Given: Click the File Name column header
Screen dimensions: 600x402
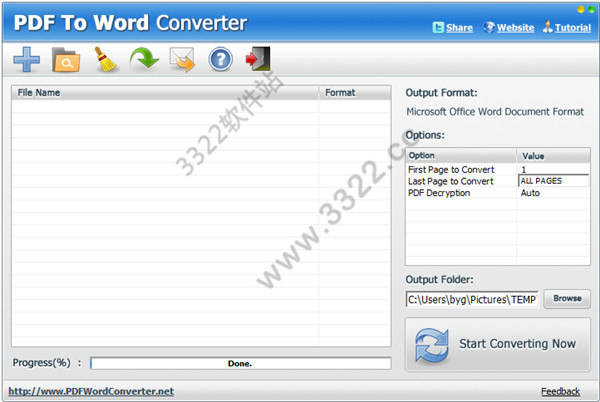Looking at the screenshot, I should pos(165,93).
